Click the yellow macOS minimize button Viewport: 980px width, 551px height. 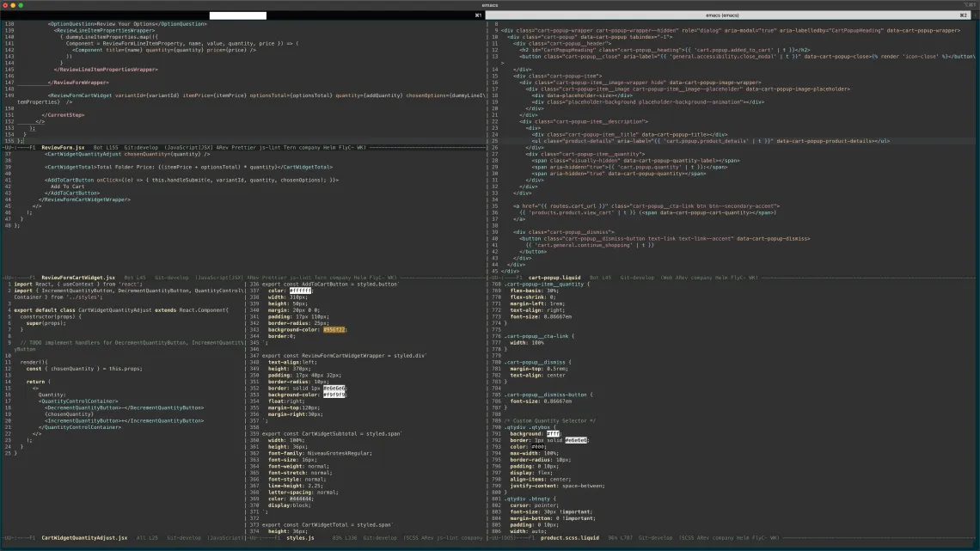coord(13,5)
